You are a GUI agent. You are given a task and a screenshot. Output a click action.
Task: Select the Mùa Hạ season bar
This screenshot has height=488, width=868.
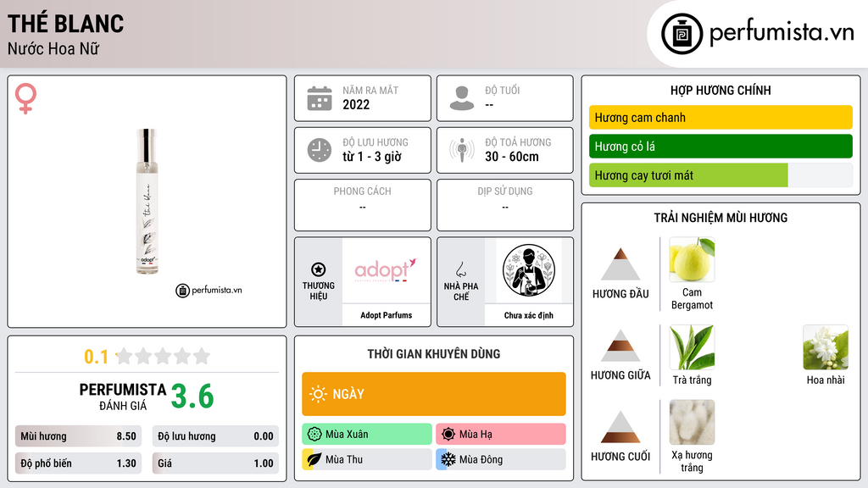click(501, 435)
